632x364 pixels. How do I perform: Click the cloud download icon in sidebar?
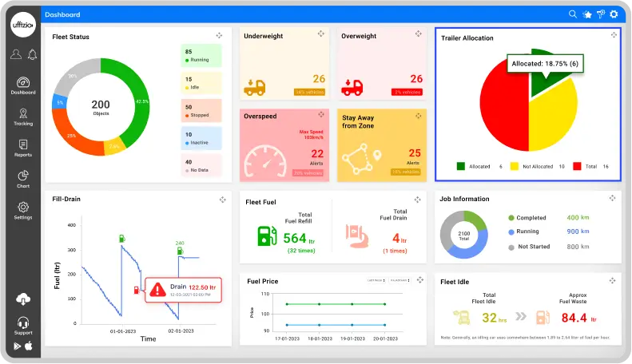pos(23,299)
